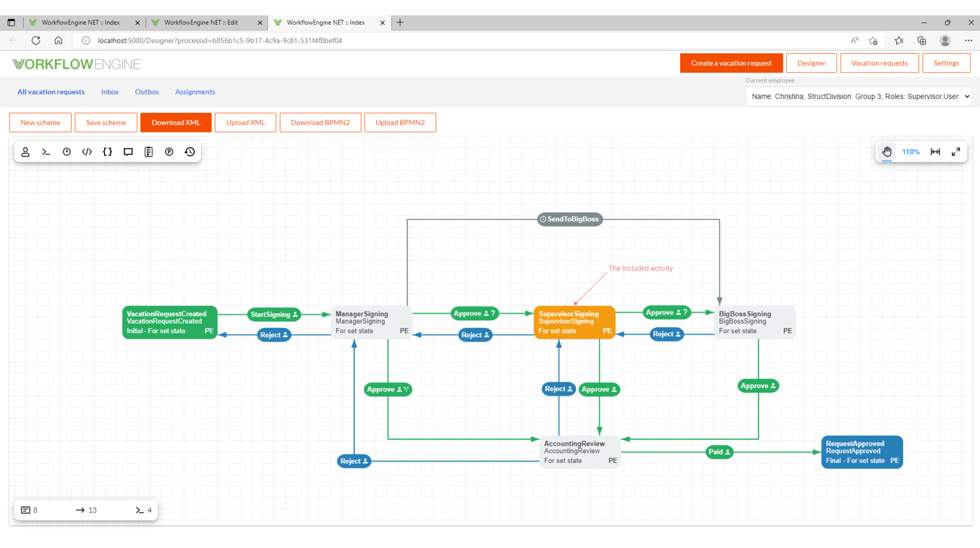
Task: Select the SupervisorSigning activity node
Action: pyautogui.click(x=575, y=322)
